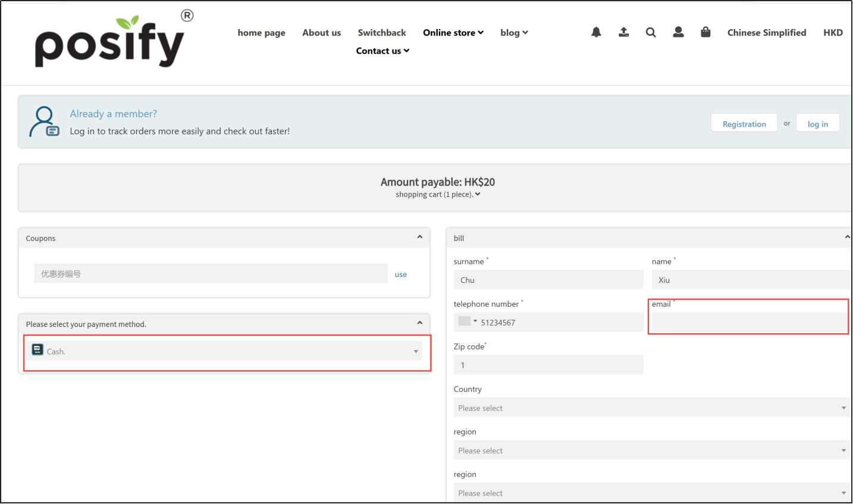Open search with magnifier icon
Image resolution: width=853 pixels, height=504 pixels.
pos(651,32)
